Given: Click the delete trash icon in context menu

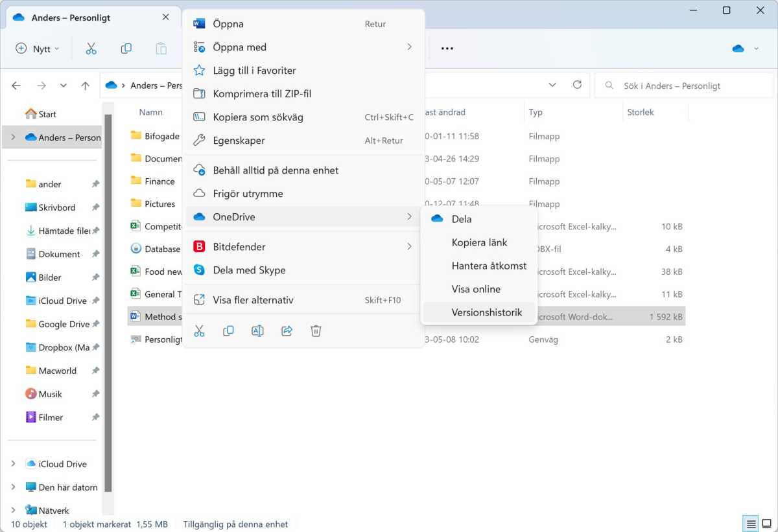Looking at the screenshot, I should [316, 331].
